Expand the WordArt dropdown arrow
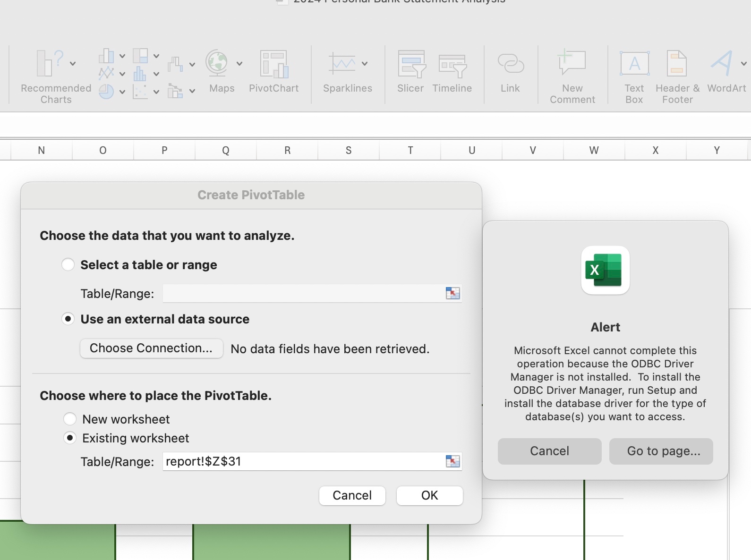The height and width of the screenshot is (560, 751). [744, 64]
